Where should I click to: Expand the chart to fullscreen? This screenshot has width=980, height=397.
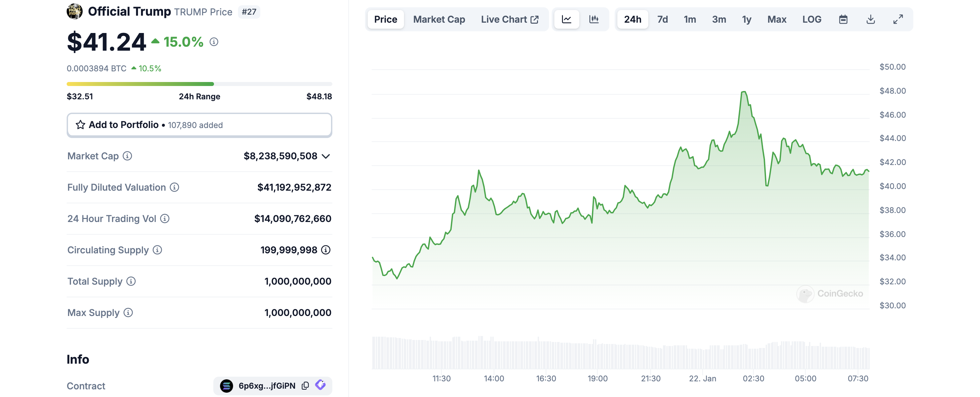tap(898, 19)
